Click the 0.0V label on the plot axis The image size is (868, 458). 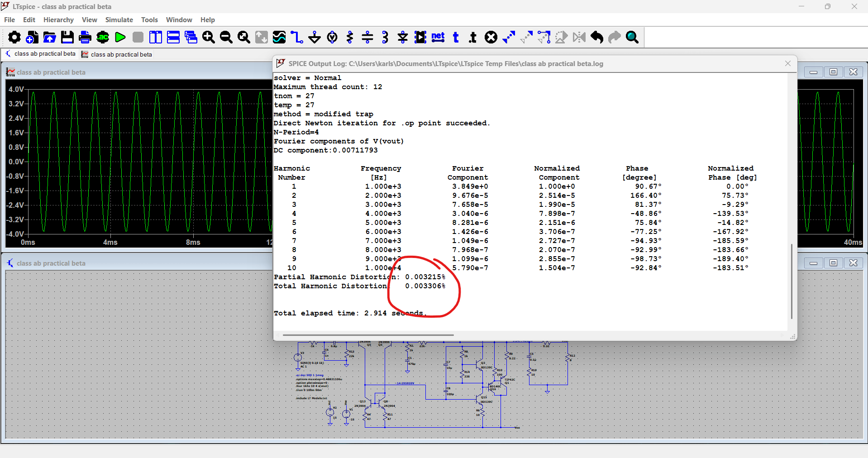(x=16, y=162)
